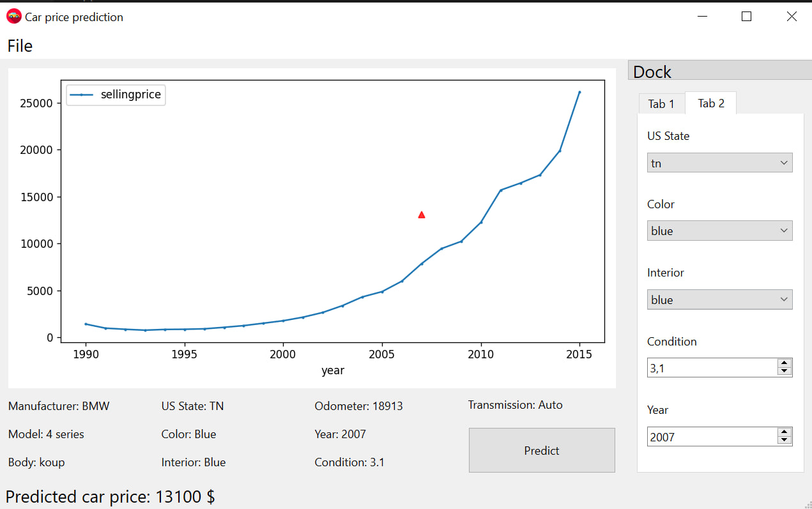Click the 2015 data point on the line

[579, 92]
